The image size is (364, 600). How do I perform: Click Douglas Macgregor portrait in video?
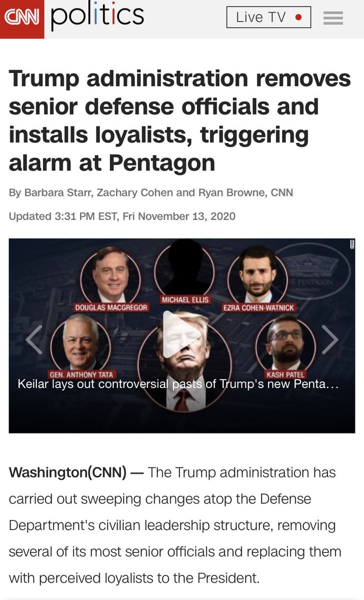111,276
